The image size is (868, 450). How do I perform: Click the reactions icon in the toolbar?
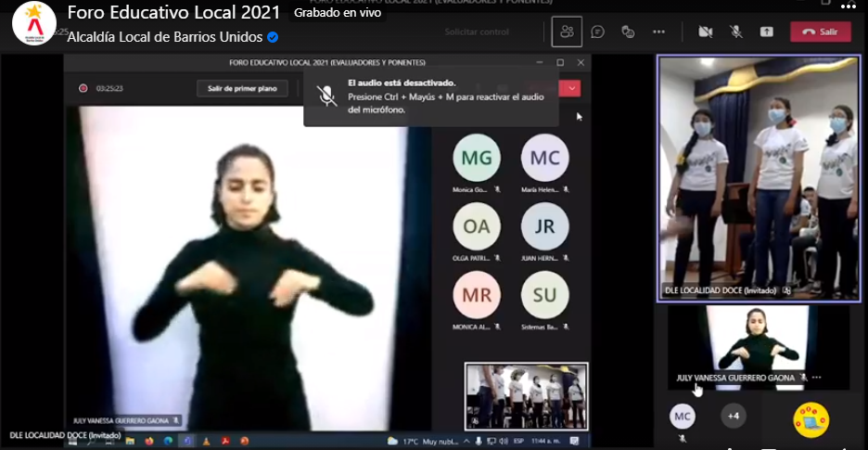click(628, 32)
